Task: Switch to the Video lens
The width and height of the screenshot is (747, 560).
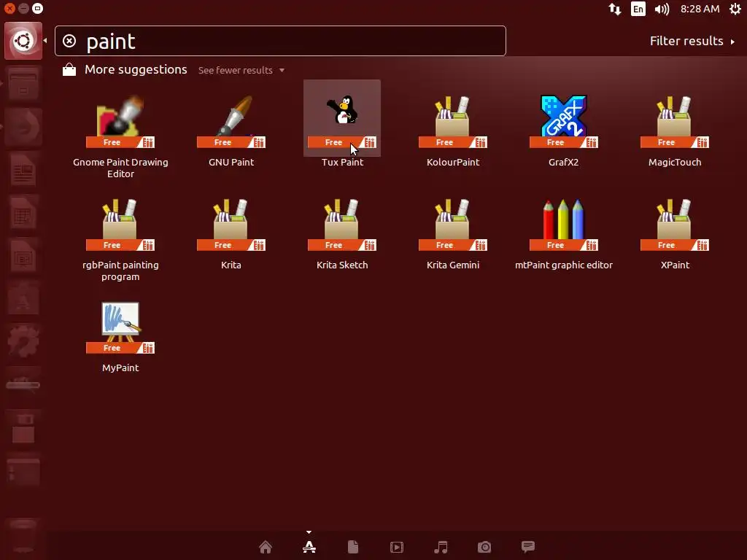Action: [x=397, y=547]
